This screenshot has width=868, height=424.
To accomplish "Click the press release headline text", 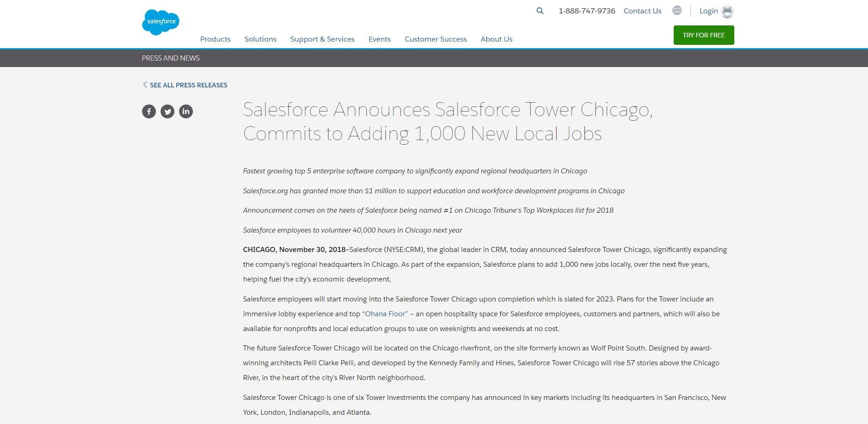I will pyautogui.click(x=447, y=122).
